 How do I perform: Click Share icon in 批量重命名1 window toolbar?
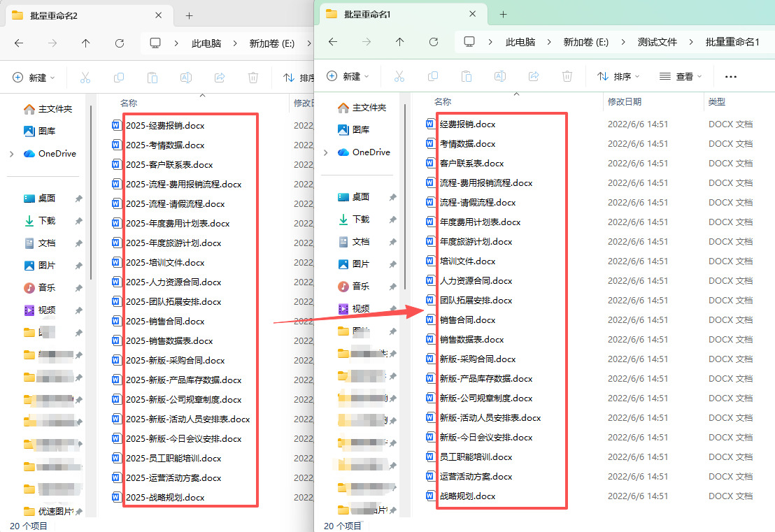click(533, 76)
